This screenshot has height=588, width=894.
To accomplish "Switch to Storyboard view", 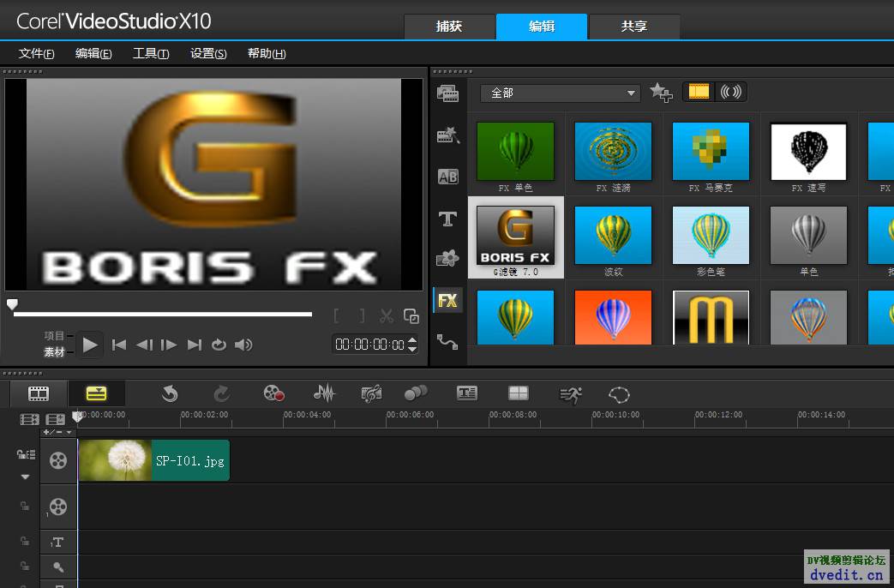I will pyautogui.click(x=39, y=393).
